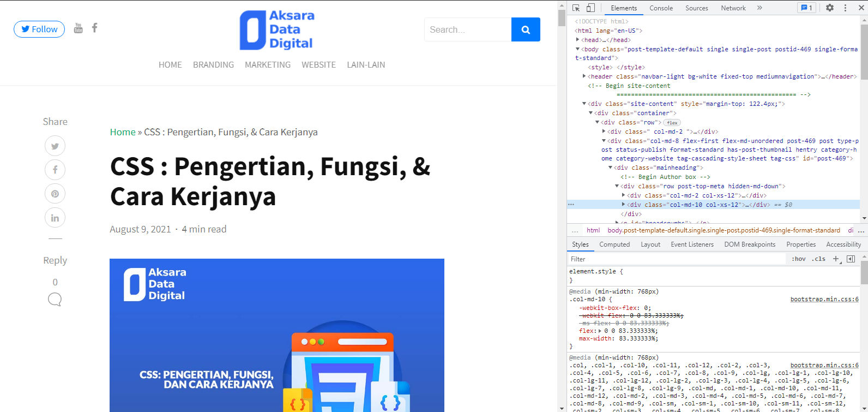Viewport: 868px width, 412px height.
Task: Share the post via Twitter circle icon
Action: [55, 146]
